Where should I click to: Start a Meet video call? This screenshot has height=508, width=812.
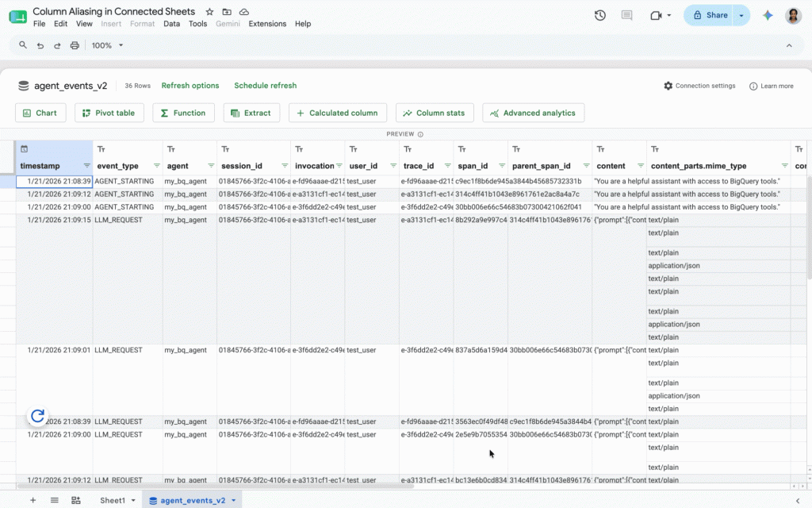coord(656,16)
